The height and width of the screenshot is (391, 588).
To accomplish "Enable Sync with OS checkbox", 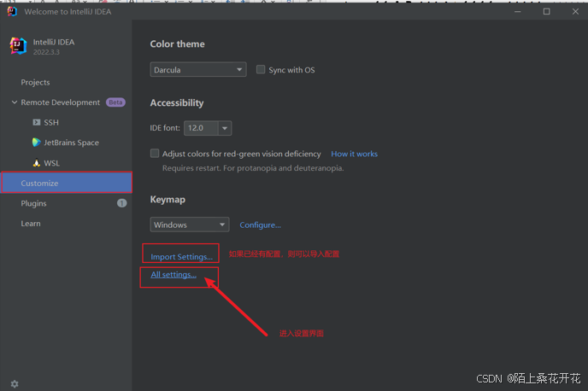I will tap(261, 69).
